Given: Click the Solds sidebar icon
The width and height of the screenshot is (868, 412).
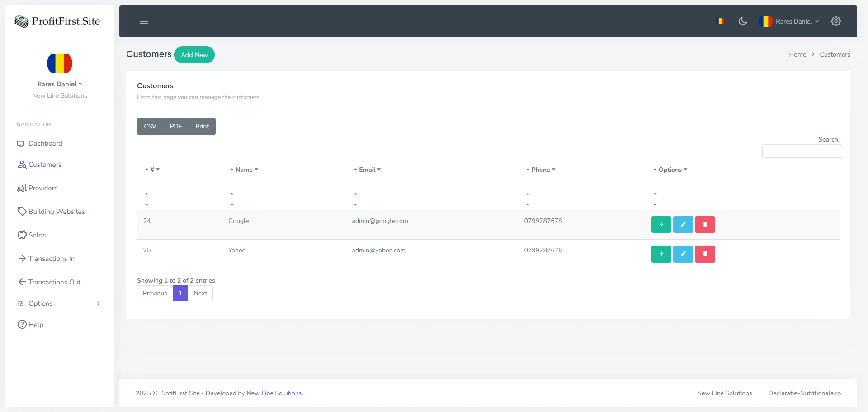Looking at the screenshot, I should click(21, 235).
